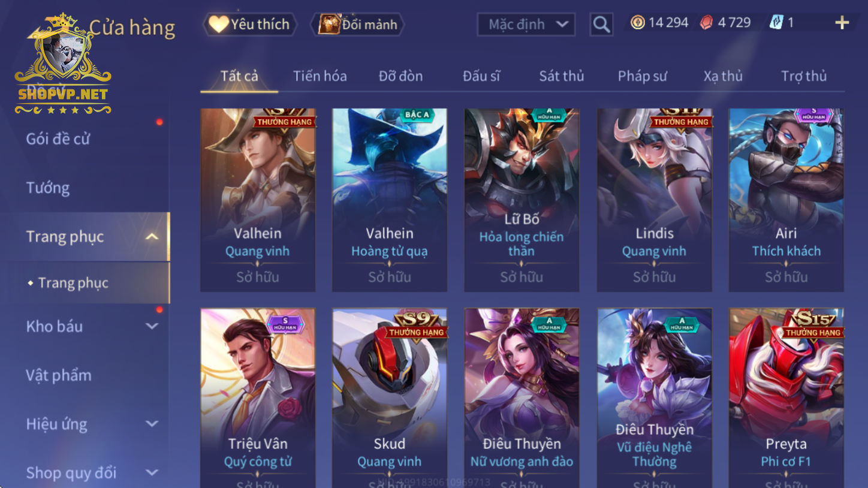This screenshot has height=488, width=868.
Task: Tap the blue ticket currency icon
Action: [x=776, y=23]
